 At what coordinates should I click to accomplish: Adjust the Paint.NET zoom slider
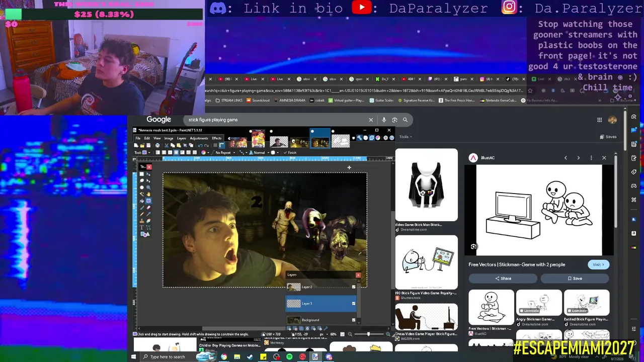click(368, 334)
